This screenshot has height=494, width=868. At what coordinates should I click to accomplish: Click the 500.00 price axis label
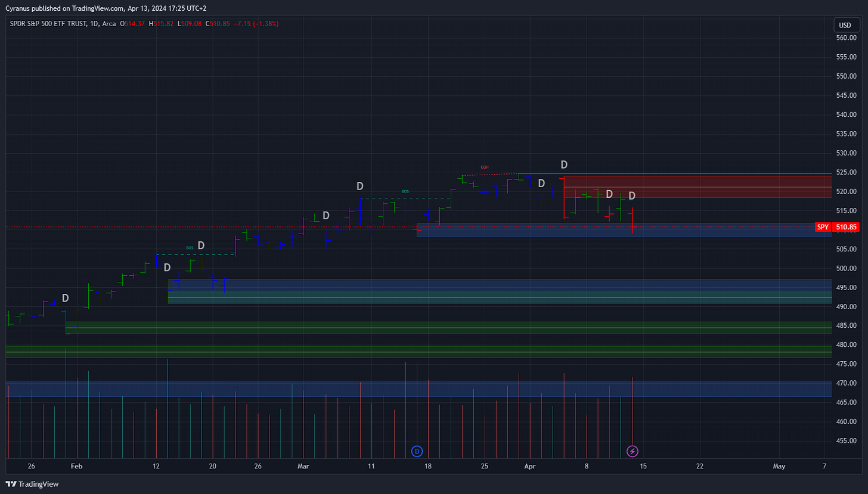pos(847,268)
